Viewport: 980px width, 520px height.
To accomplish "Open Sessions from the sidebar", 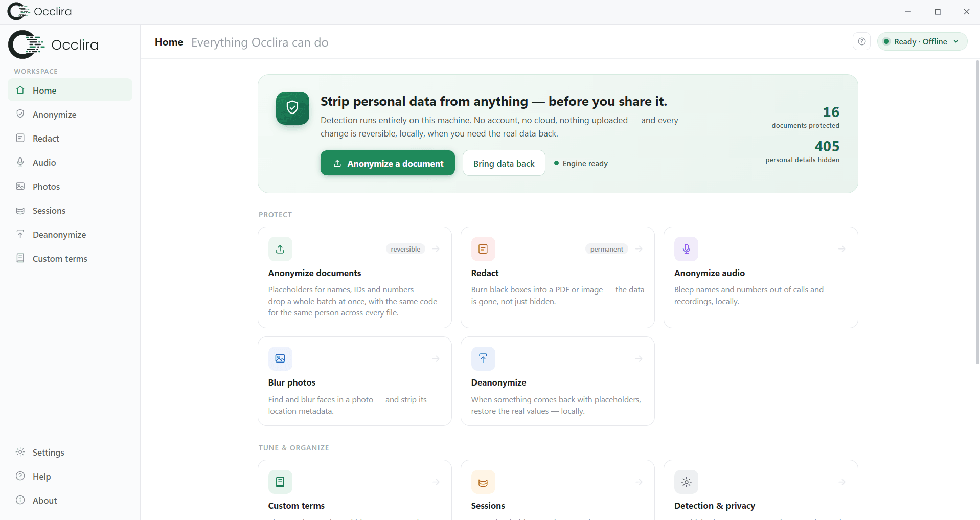I will coord(70,210).
